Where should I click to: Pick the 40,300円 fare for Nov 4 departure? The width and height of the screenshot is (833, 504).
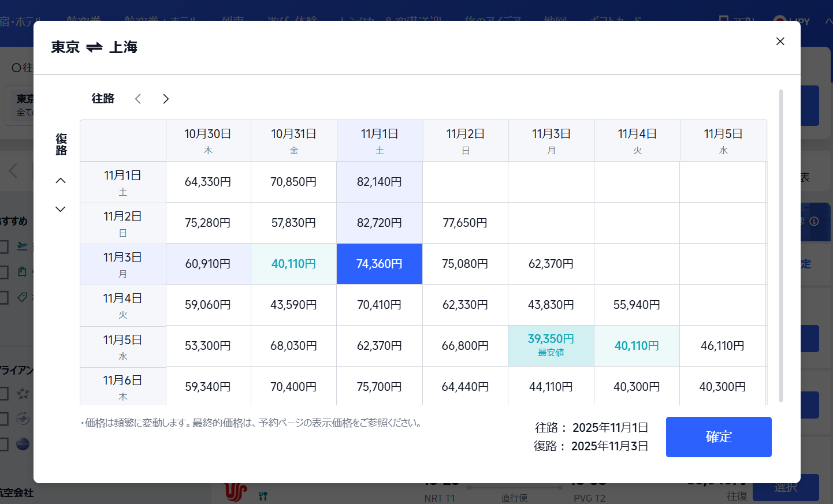click(x=637, y=387)
